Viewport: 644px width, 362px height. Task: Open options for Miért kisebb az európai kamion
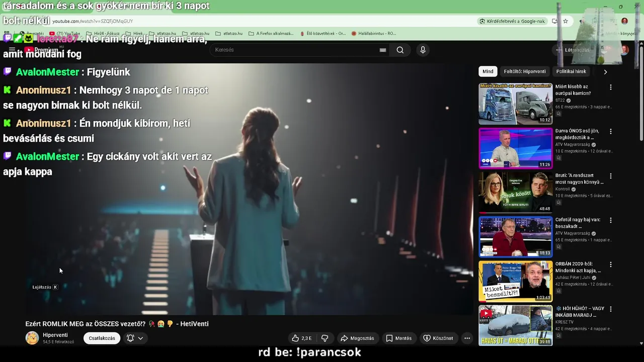tap(611, 87)
